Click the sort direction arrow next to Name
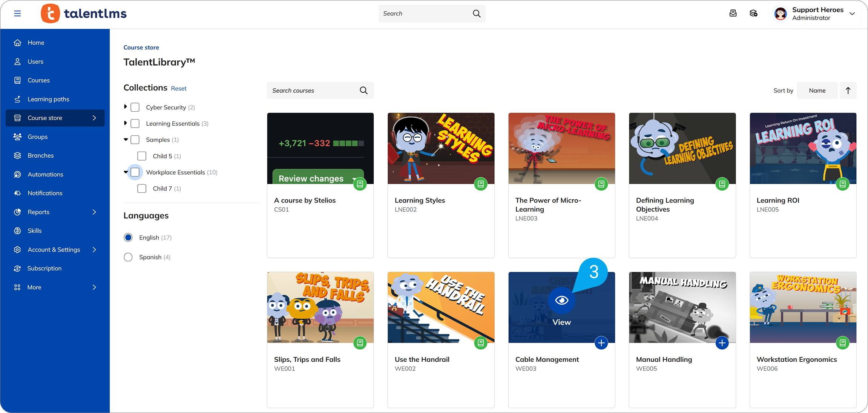Image resolution: width=868 pixels, height=413 pixels. tap(848, 90)
